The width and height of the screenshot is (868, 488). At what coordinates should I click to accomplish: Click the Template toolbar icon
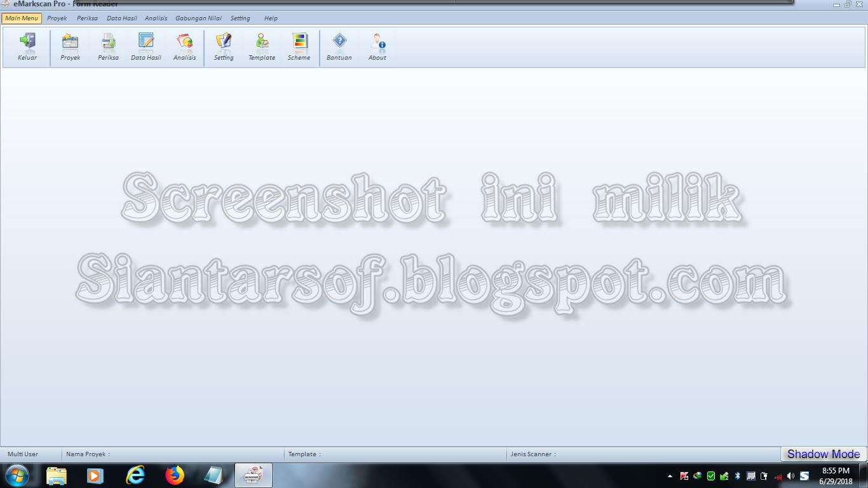click(x=262, y=48)
